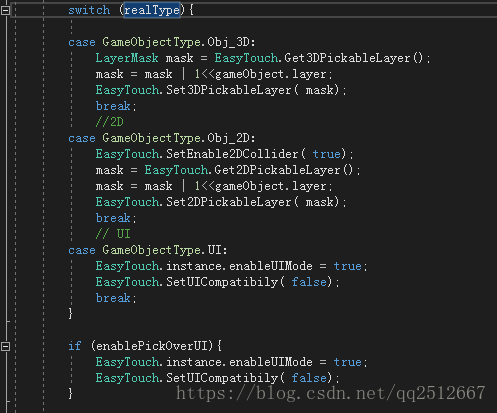Click the highlighted realType variable

pos(152,10)
